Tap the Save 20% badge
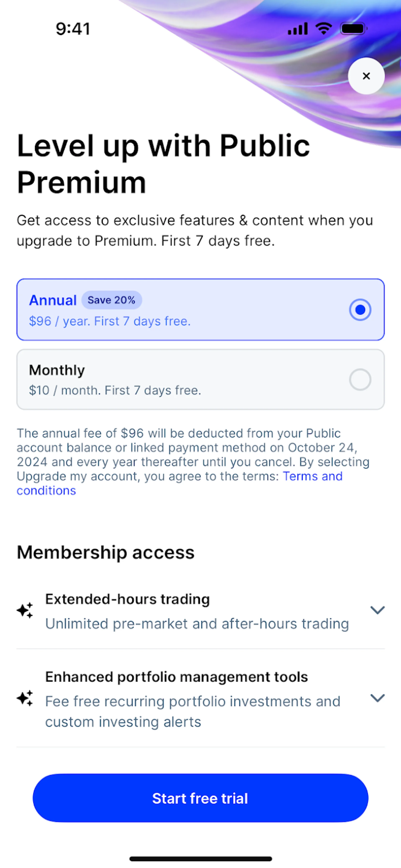 [112, 300]
